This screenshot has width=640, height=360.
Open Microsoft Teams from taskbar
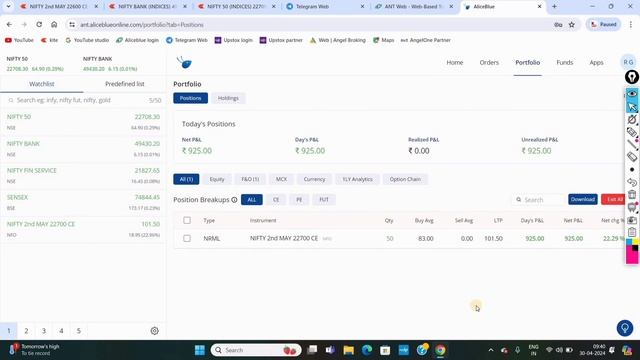pyautogui.click(x=330, y=350)
